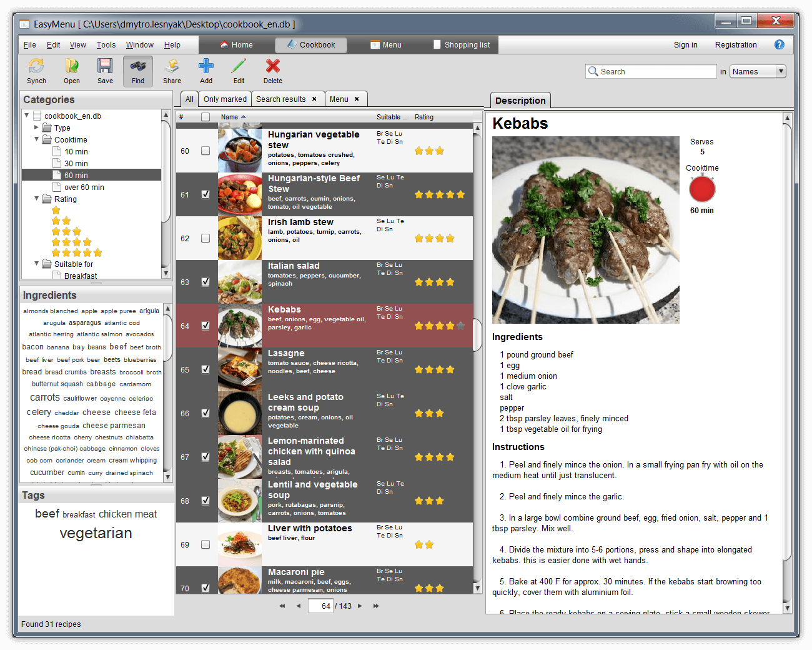Screen dimensions: 812x650
Task: Click the carrots ingredient tag
Action: click(45, 397)
